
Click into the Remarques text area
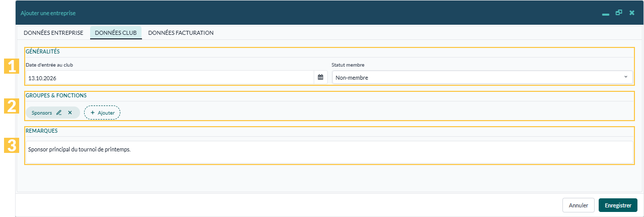click(x=329, y=152)
